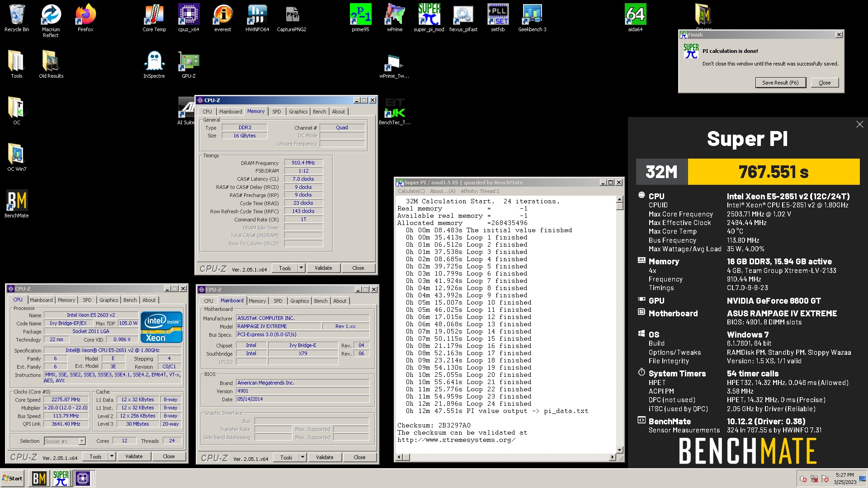Launch Firefox from the desktop
This screenshot has height=488, width=868.
coord(85,18)
